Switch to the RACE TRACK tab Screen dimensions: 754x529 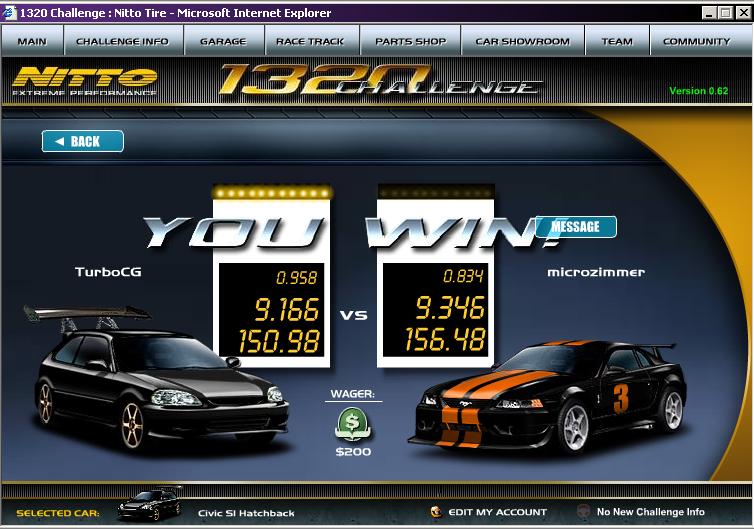pos(310,41)
